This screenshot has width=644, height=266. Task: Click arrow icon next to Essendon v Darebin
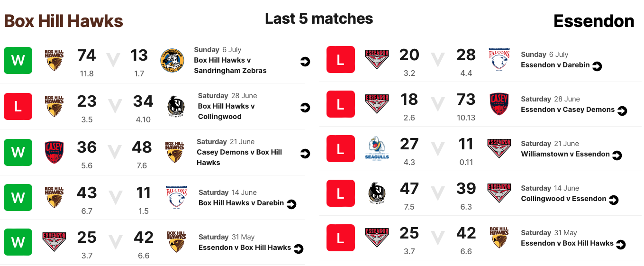[x=597, y=66]
